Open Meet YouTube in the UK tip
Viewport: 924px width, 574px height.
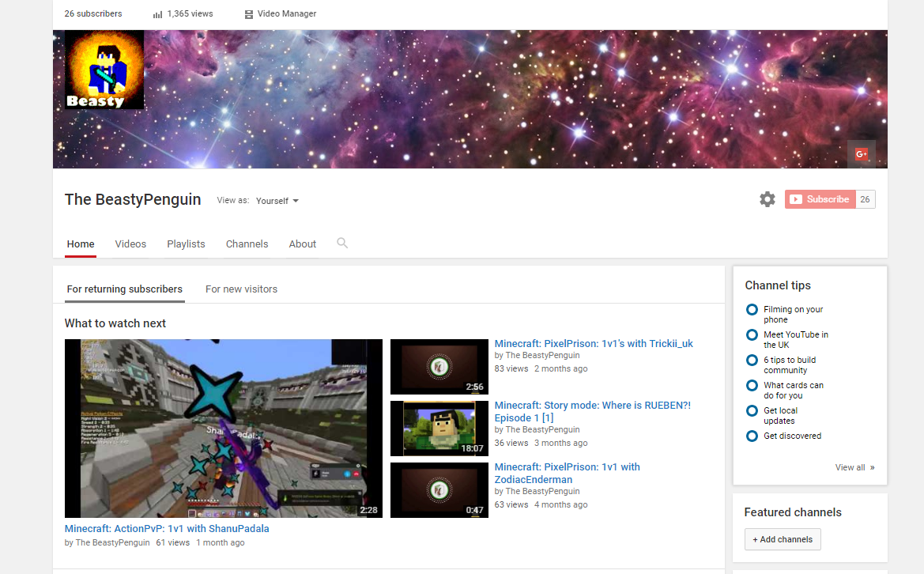point(795,339)
